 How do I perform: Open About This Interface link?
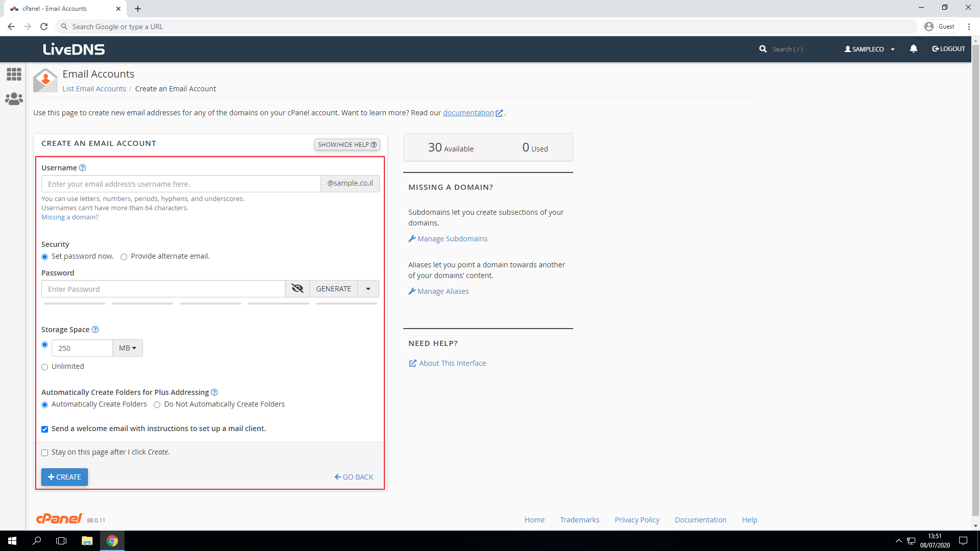[447, 363]
